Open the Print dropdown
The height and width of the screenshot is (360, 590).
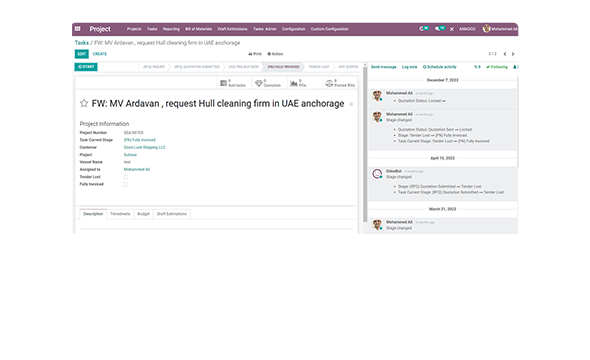(x=255, y=54)
